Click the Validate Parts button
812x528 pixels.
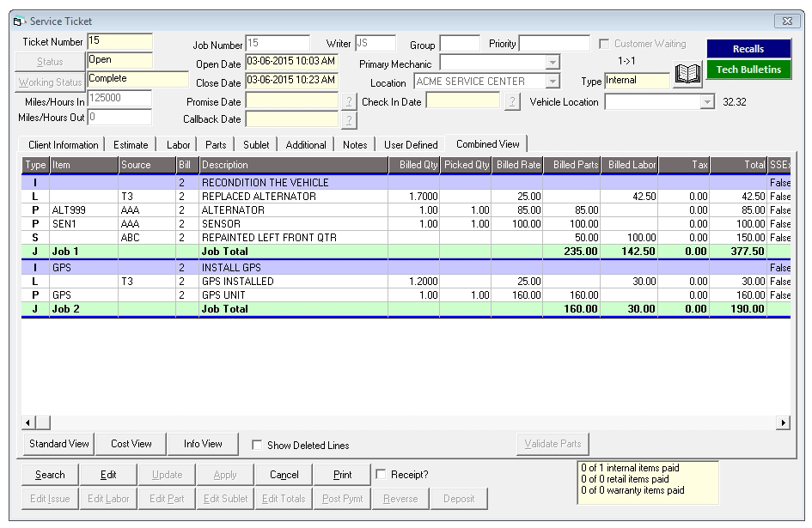(x=553, y=444)
